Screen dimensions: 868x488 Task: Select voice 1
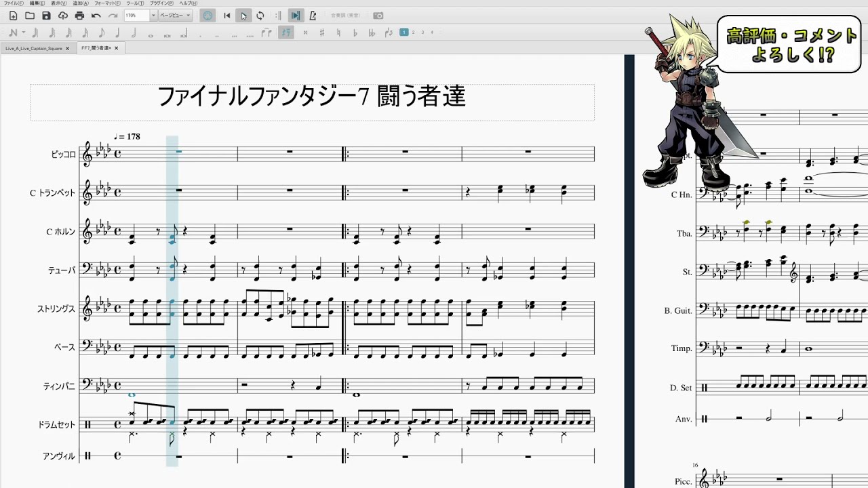pyautogui.click(x=404, y=32)
